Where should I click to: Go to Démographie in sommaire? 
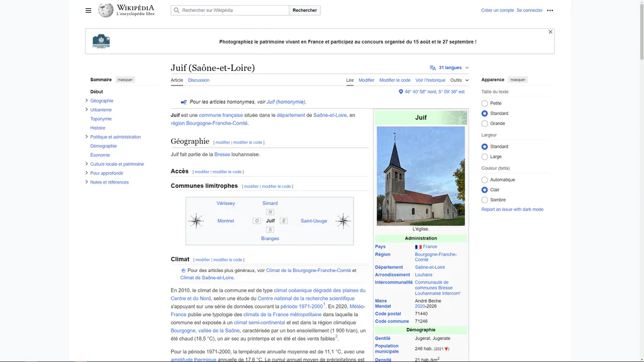(x=103, y=146)
